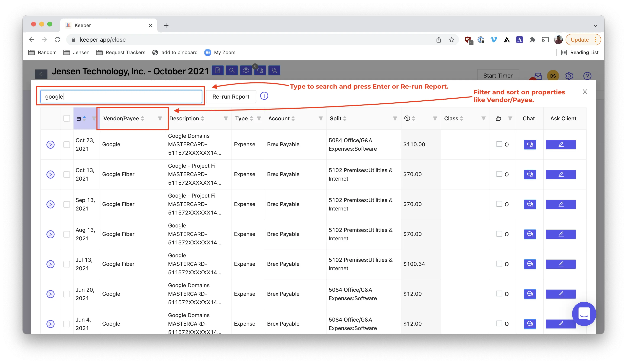Open chat for Oct 13 Google Fiber row

click(530, 174)
